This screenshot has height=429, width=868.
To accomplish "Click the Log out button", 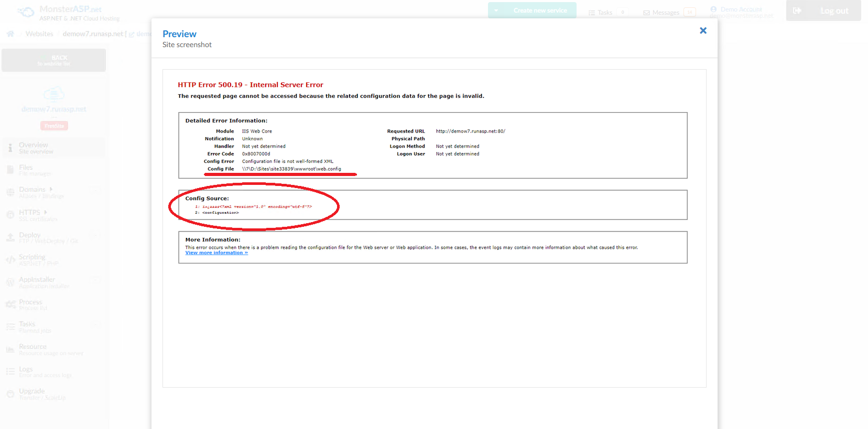I will (823, 10).
